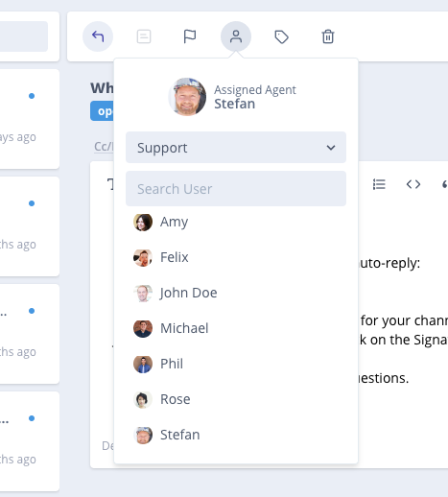Viewport: 448px width, 497px height.
Task: Open the tag label icon
Action: click(x=282, y=36)
